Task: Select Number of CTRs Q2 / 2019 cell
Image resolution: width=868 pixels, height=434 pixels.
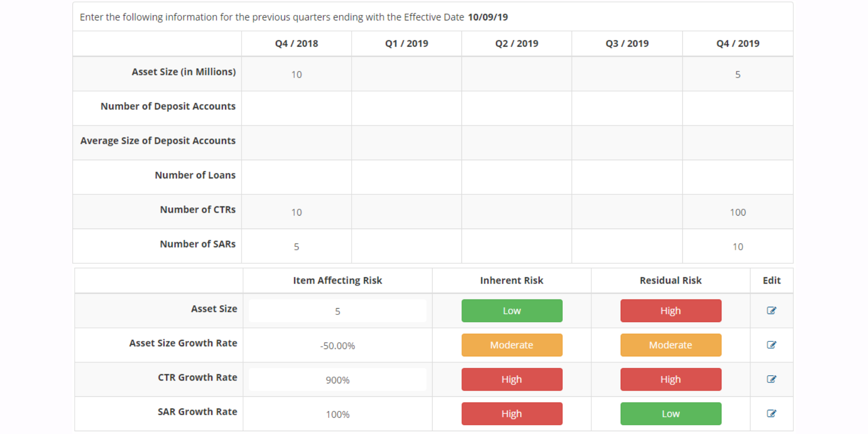Action: [516, 212]
